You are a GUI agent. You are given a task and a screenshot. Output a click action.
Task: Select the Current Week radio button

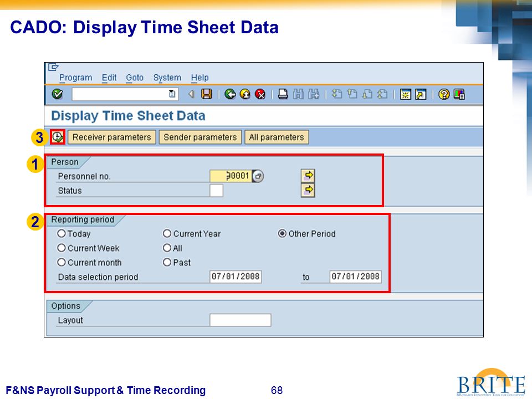pos(62,248)
